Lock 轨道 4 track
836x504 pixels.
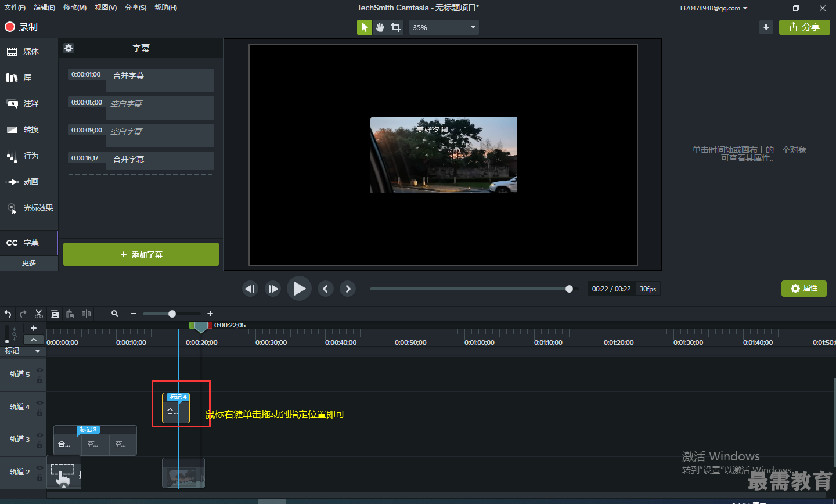click(x=39, y=413)
